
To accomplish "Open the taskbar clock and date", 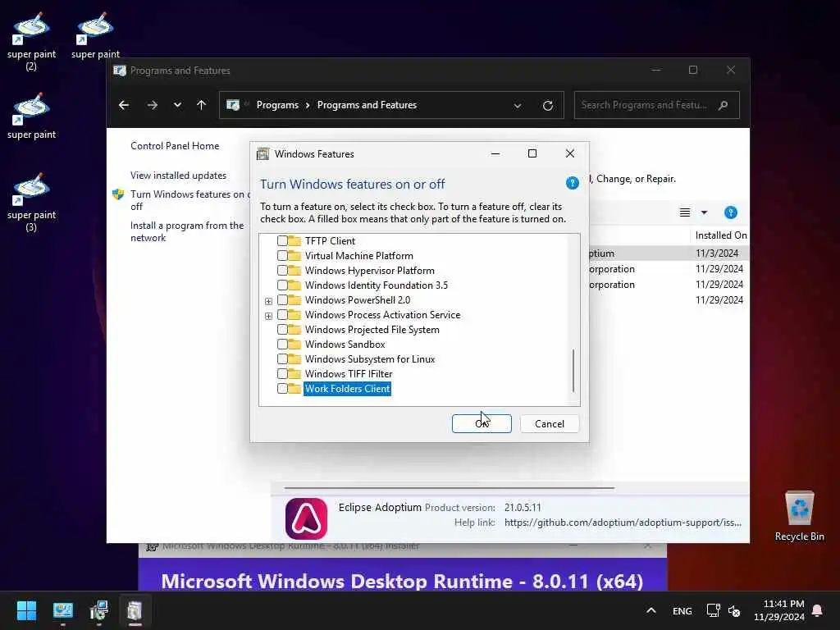I will (779, 610).
